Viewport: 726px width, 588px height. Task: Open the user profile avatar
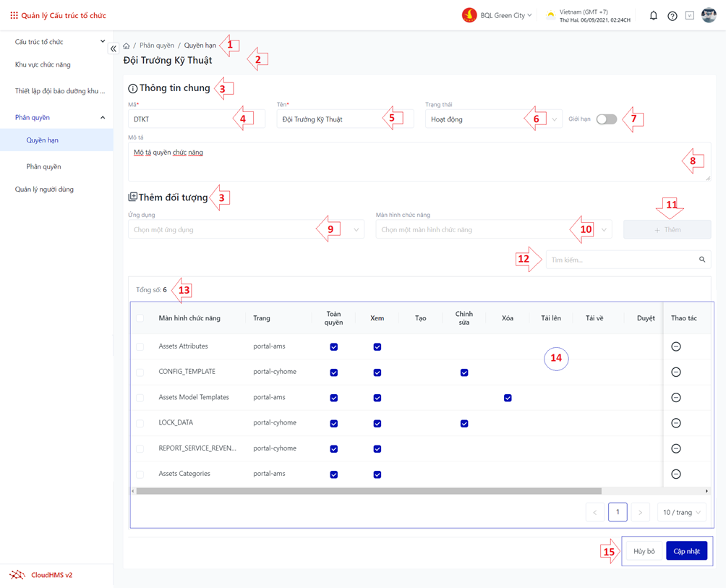coord(709,15)
